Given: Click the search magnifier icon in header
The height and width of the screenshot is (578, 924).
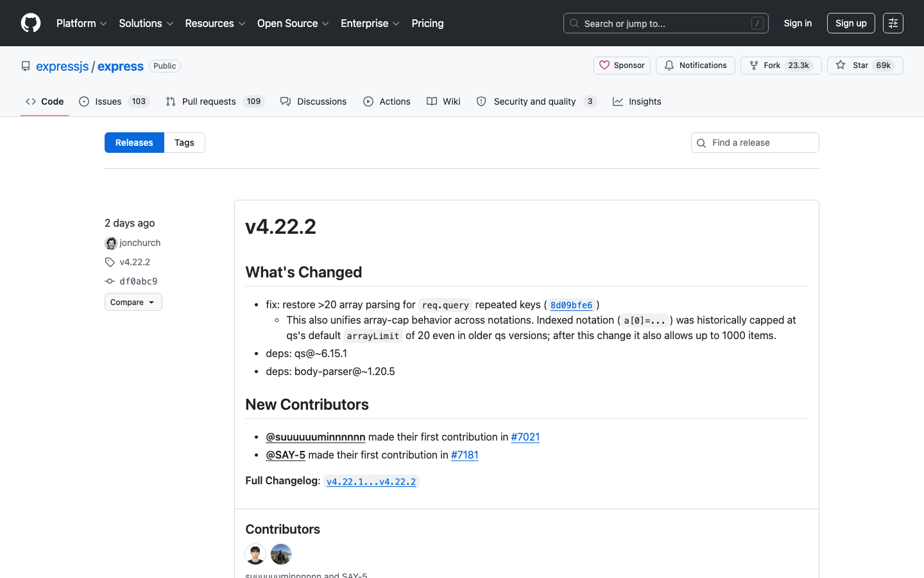Looking at the screenshot, I should [574, 23].
